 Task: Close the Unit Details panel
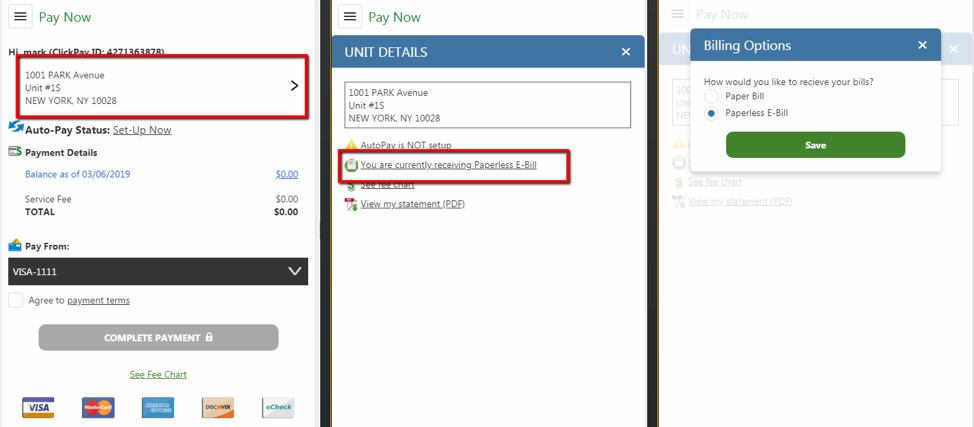626,52
